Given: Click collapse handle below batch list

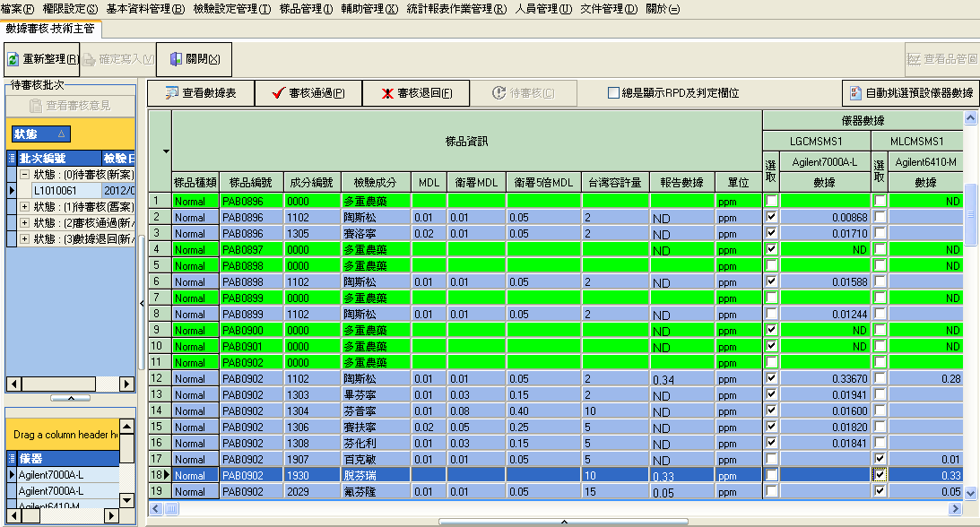Looking at the screenshot, I should [71, 398].
